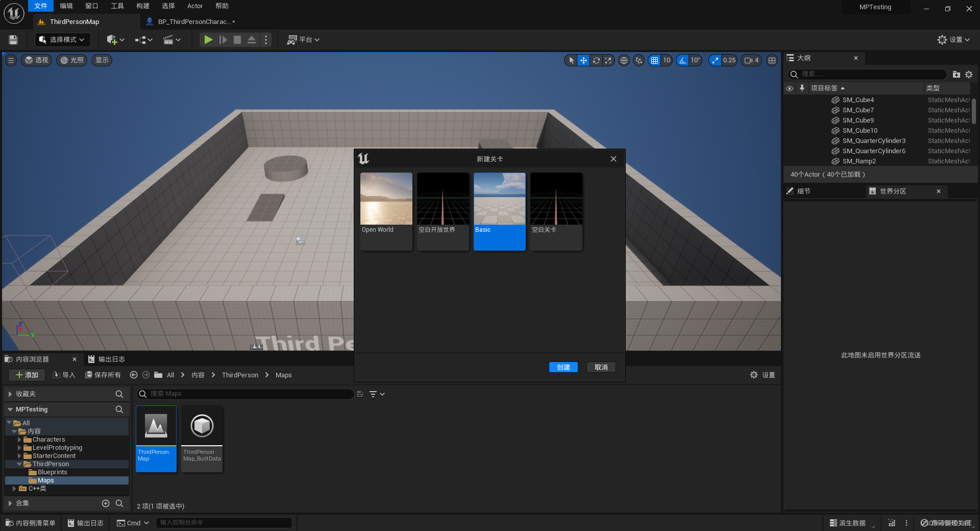
Task: Click the skip frame advance button
Action: pos(223,40)
